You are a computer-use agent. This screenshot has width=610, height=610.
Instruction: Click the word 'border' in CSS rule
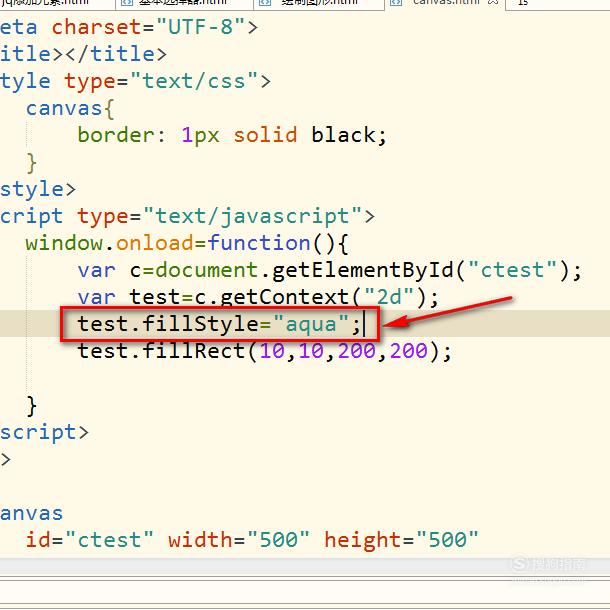point(116,135)
